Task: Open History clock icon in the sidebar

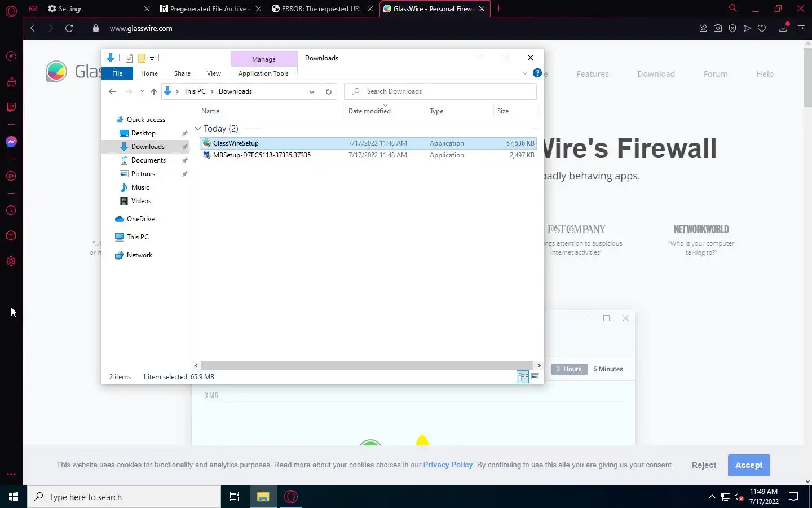Action: pyautogui.click(x=11, y=211)
